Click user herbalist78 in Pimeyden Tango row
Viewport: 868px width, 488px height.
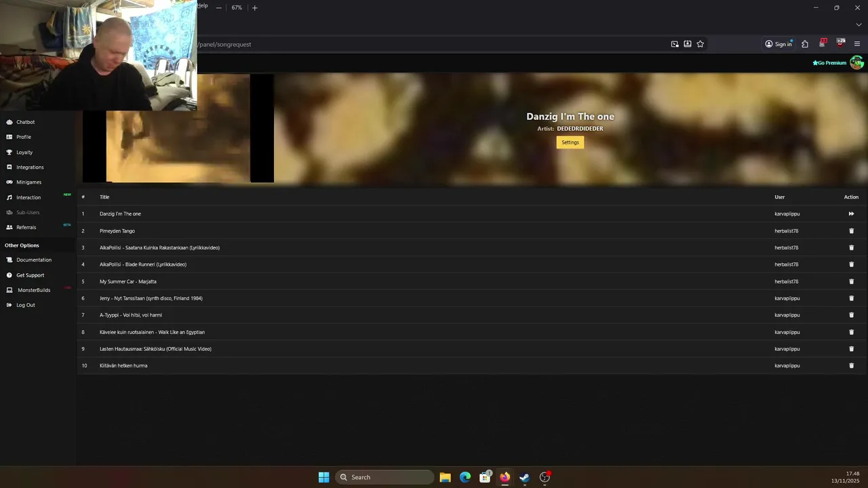click(787, 230)
